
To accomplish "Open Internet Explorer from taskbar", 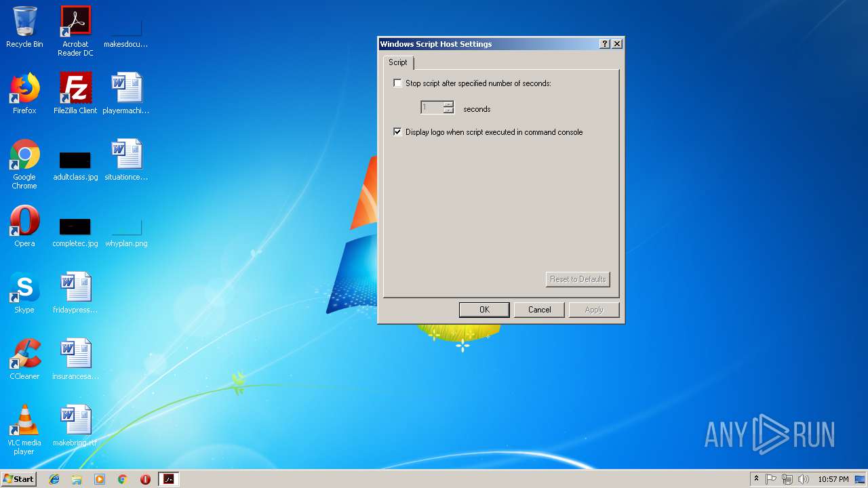I will [x=54, y=479].
